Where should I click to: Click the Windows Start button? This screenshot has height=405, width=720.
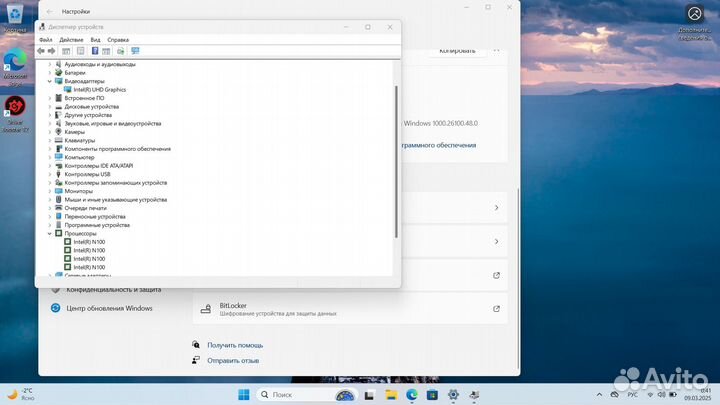point(244,394)
